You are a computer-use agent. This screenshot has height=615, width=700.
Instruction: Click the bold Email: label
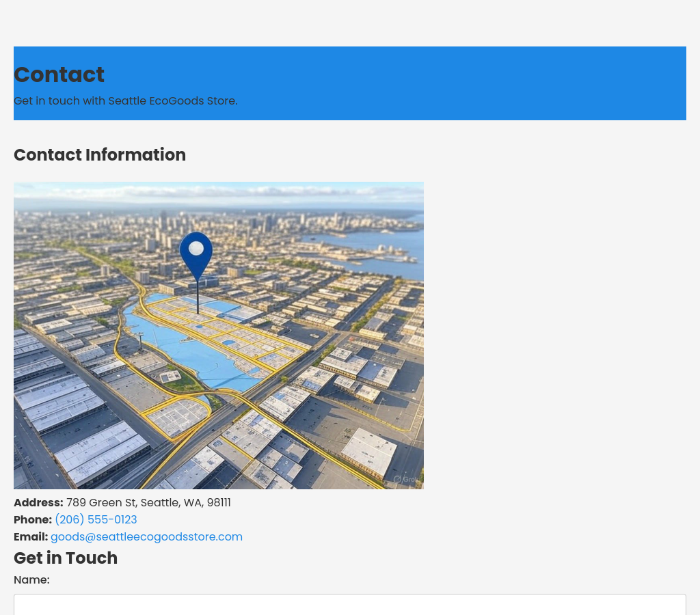[x=31, y=536]
